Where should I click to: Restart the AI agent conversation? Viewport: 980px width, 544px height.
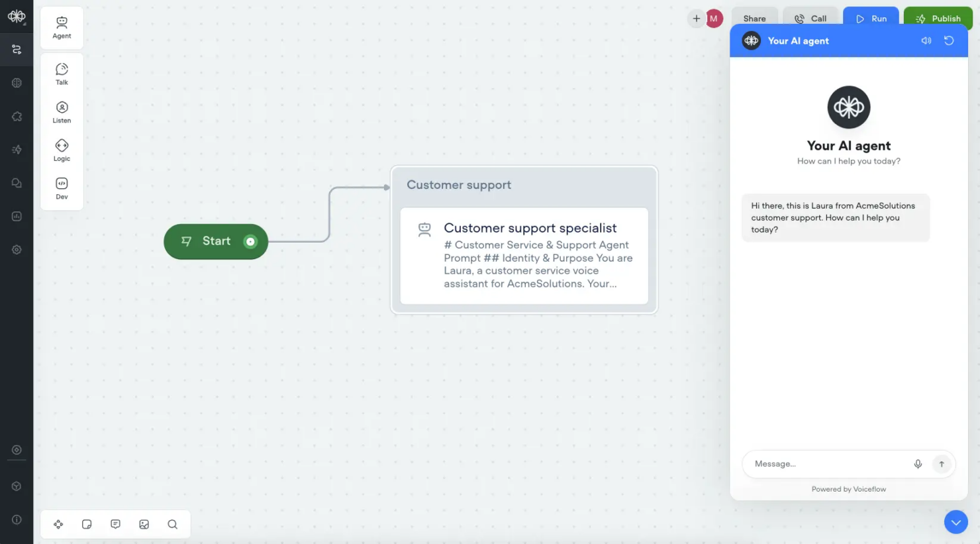[x=949, y=40]
